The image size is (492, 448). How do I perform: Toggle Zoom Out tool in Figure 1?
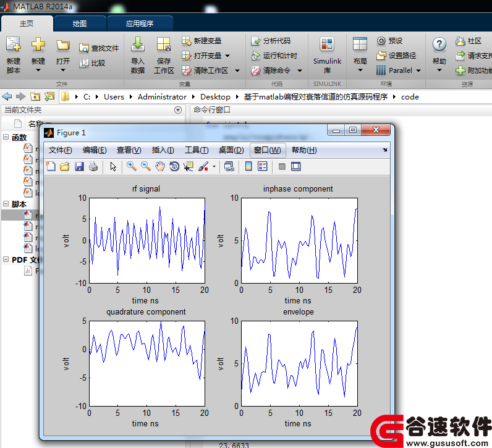tap(146, 166)
